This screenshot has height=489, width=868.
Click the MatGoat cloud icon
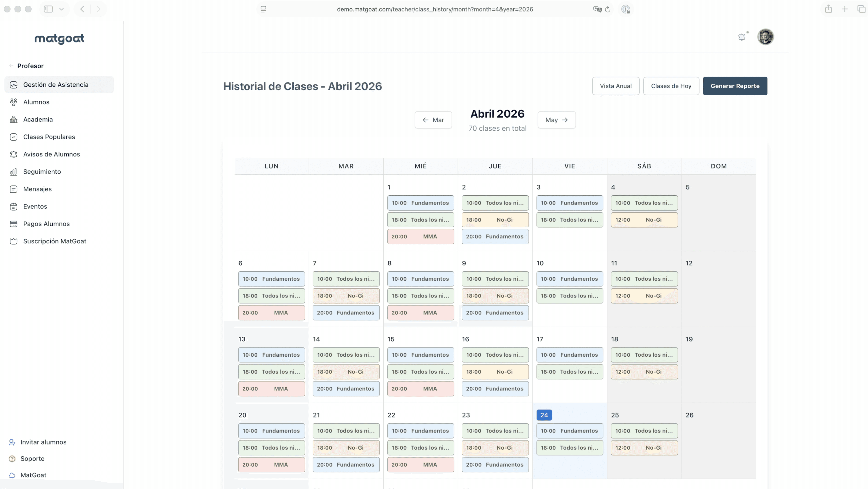click(x=12, y=475)
